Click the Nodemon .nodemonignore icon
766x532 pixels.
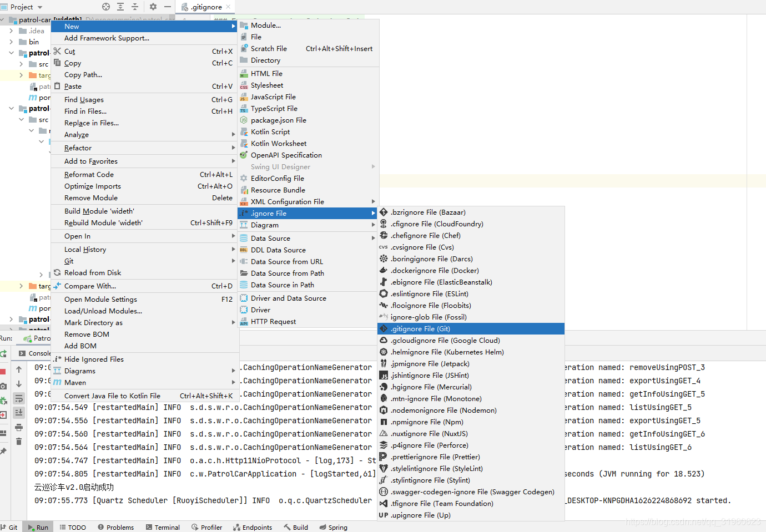(x=384, y=411)
